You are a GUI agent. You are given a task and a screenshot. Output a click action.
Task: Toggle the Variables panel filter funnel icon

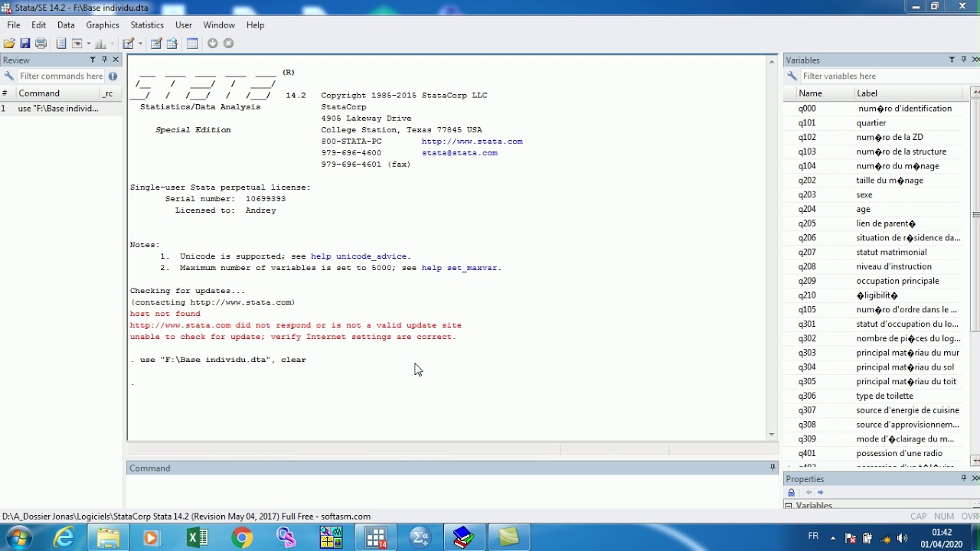pos(952,60)
